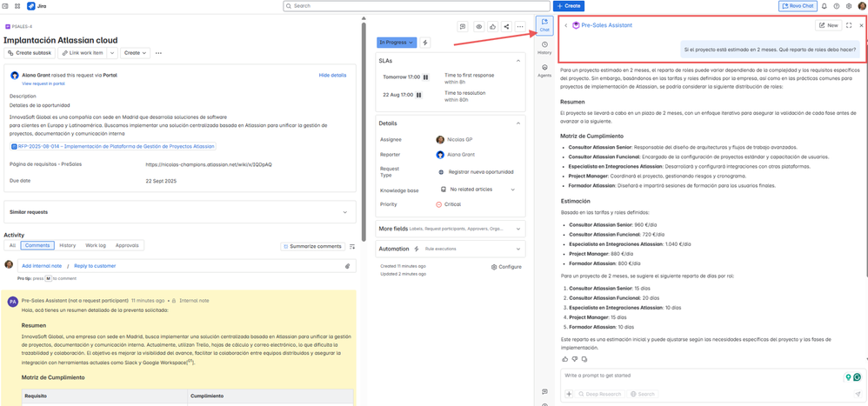868x406 pixels.
Task: Open settings gear in top bar
Action: tap(848, 6)
